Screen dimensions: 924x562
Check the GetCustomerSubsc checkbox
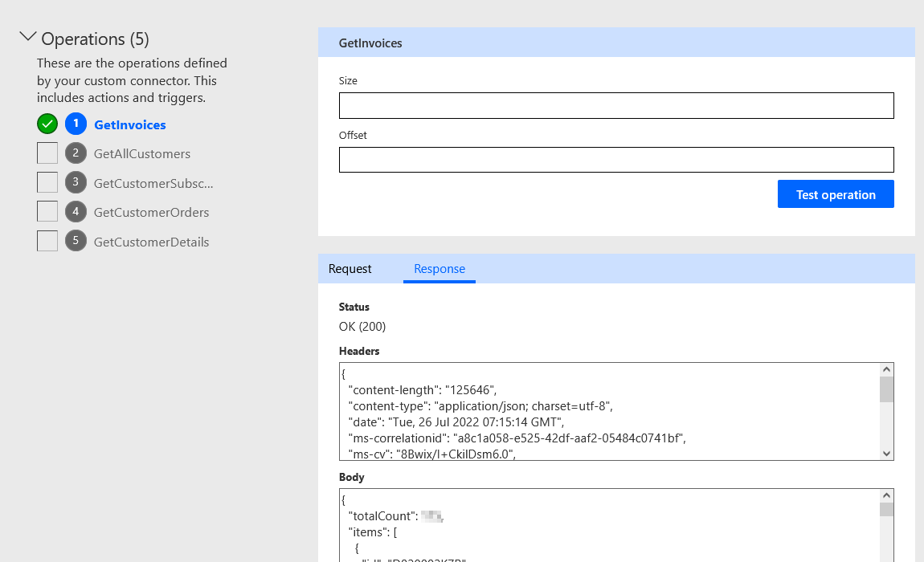click(x=47, y=182)
